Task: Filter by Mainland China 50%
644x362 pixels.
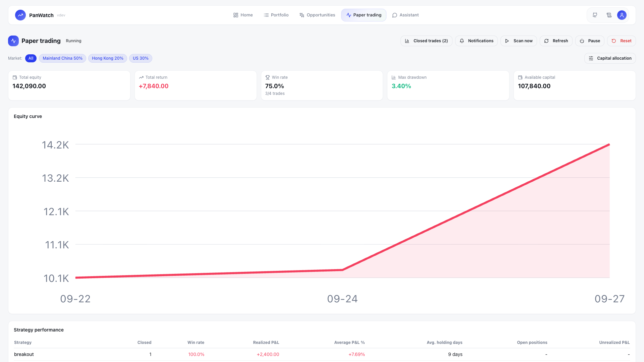Action: pyautogui.click(x=62, y=58)
